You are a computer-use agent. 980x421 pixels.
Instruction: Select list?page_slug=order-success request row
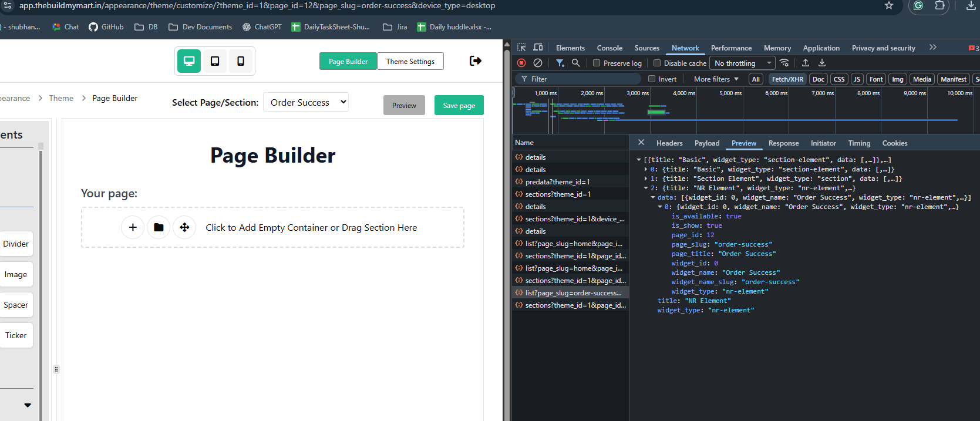tap(570, 292)
